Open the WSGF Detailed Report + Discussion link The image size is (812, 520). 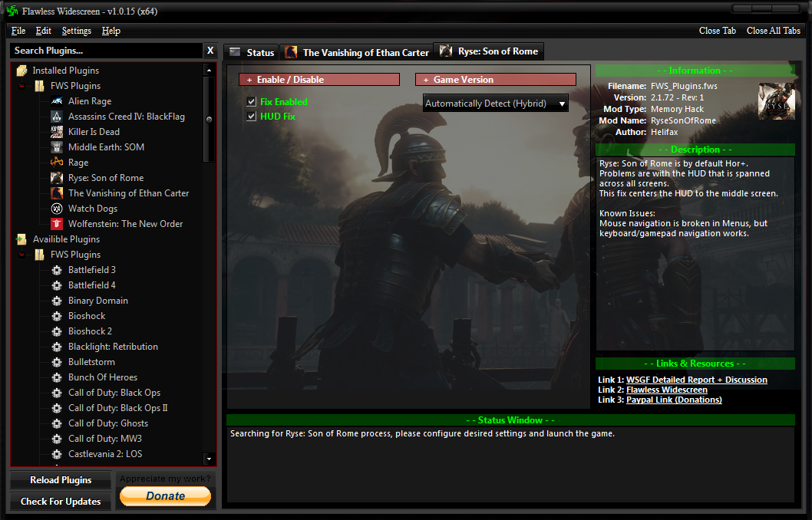click(x=697, y=380)
